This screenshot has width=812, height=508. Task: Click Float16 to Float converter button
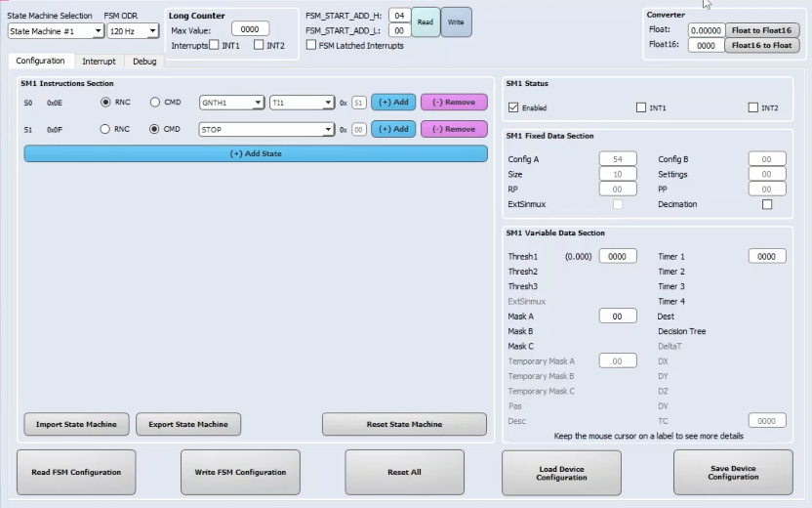coord(762,45)
